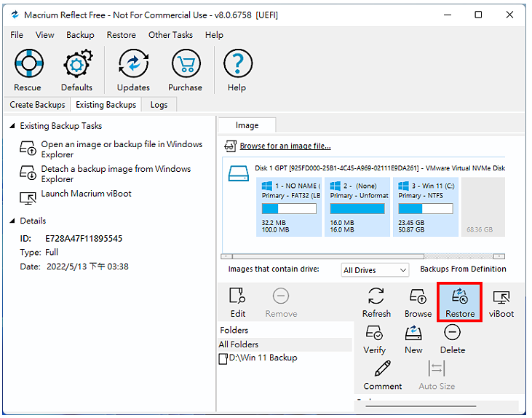Screen dimensions: 532x418
Task: Browse the selected image
Action: tap(418, 302)
